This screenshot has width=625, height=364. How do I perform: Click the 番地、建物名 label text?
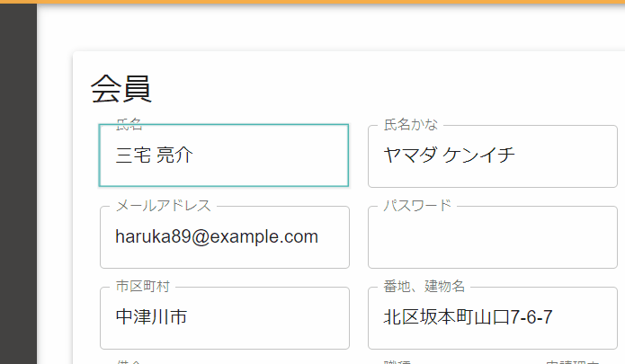[x=424, y=287]
